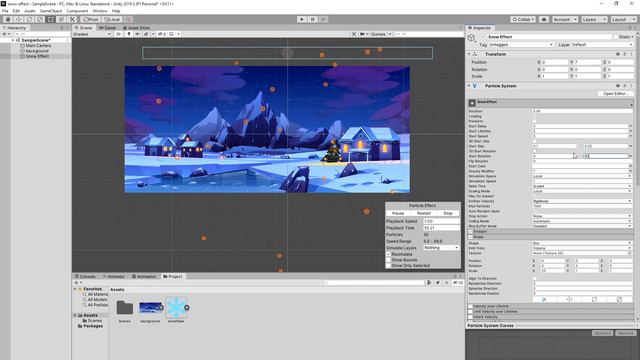Open the Gizmos dropdown
This screenshot has width=640, height=360.
pyautogui.click(x=381, y=34)
